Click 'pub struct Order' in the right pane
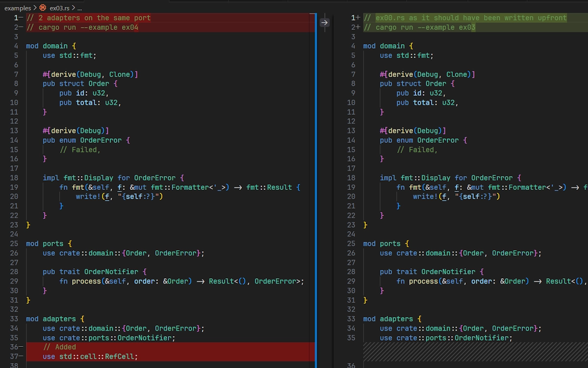 [x=417, y=84]
